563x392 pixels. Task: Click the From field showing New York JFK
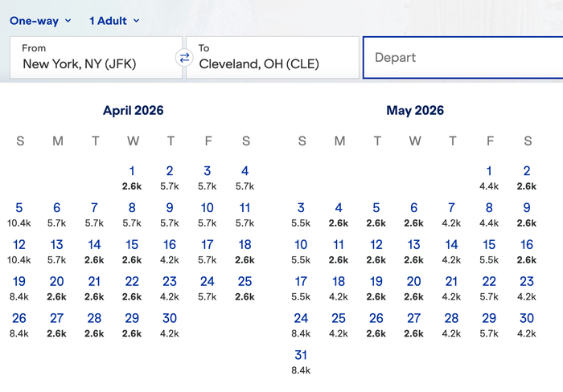click(x=96, y=57)
